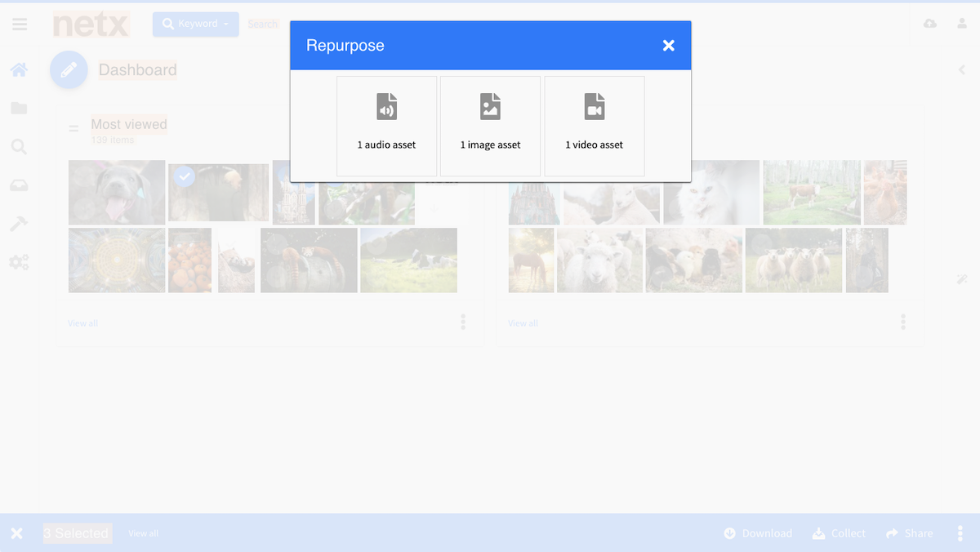Viewport: 980px width, 552px height.
Task: Click the cloud upload icon
Action: [930, 24]
